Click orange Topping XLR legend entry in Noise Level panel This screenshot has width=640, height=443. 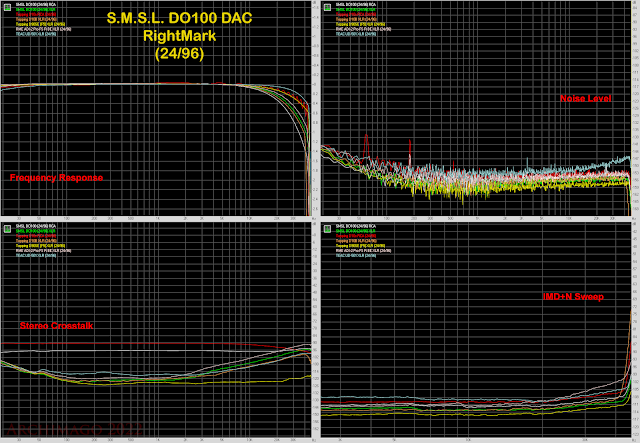tap(356, 19)
